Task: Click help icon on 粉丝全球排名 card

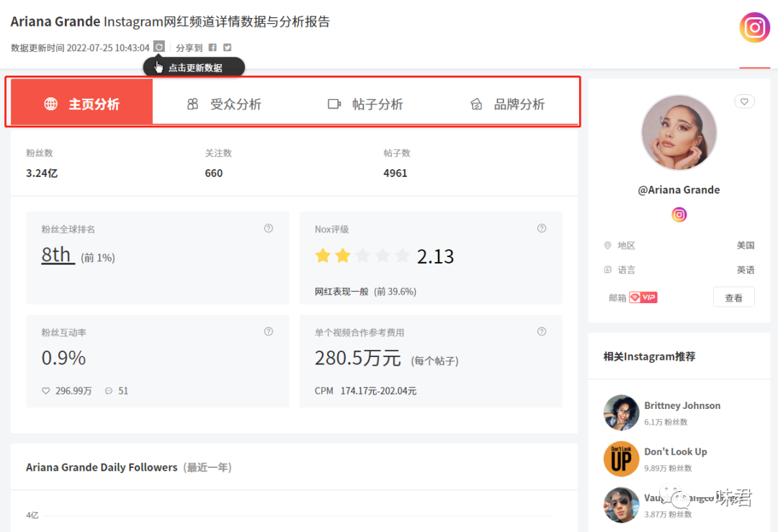Action: 269,228
